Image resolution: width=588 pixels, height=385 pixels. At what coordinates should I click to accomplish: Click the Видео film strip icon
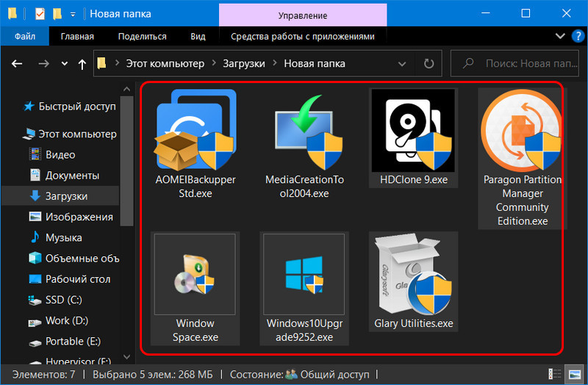click(x=35, y=154)
